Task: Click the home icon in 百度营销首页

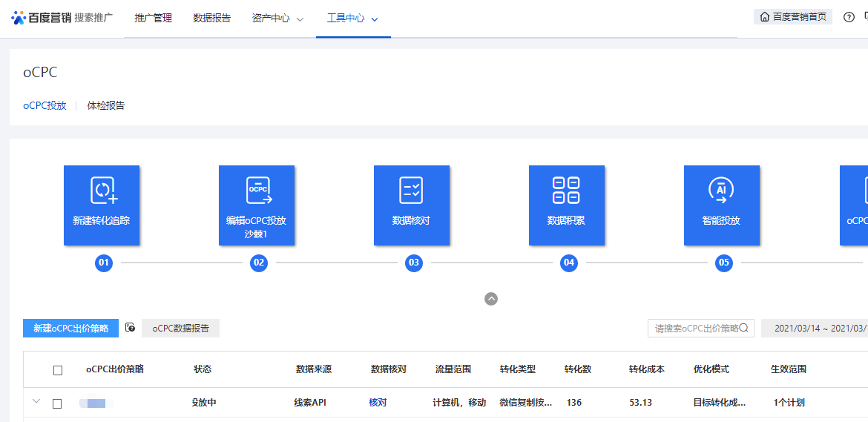Action: pyautogui.click(x=764, y=17)
